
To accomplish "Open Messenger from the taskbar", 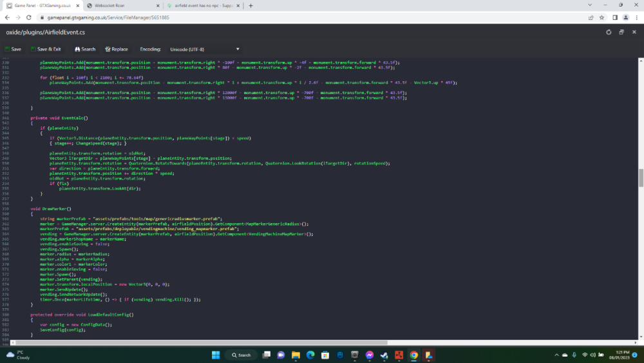I will [370, 355].
